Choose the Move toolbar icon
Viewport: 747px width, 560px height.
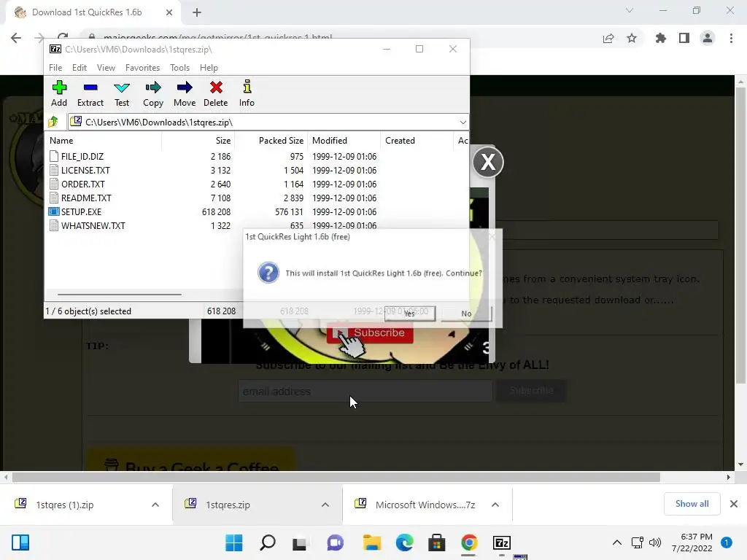(185, 93)
